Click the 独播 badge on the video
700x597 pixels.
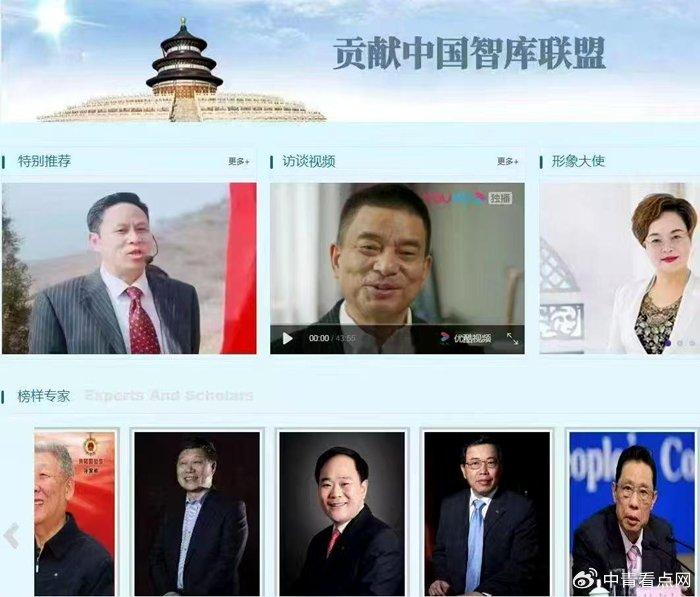tap(500, 198)
